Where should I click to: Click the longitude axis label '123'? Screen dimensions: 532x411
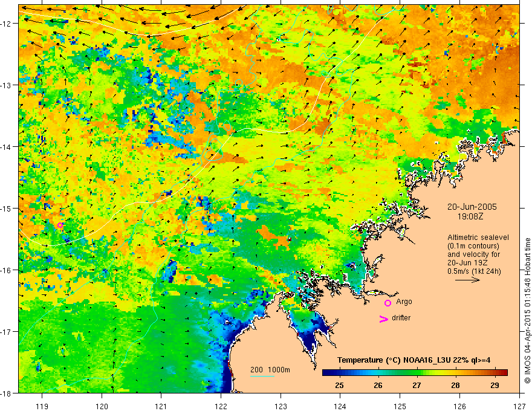point(281,406)
